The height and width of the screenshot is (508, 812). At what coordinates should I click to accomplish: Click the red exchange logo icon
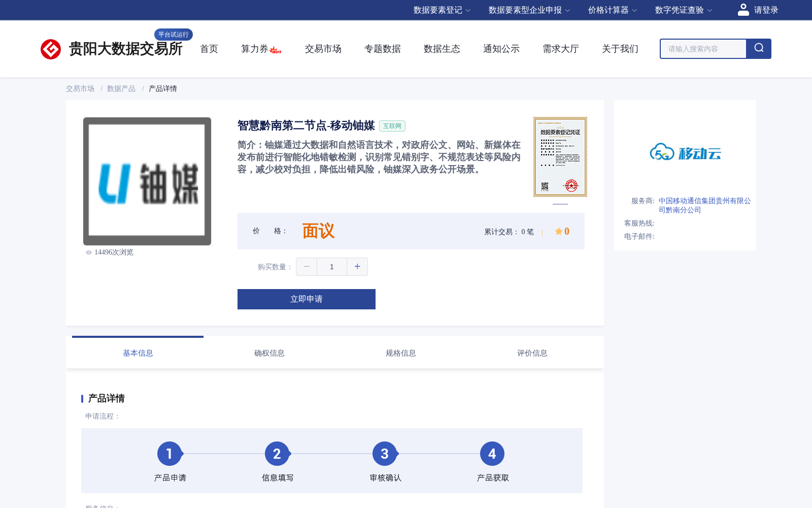tap(51, 49)
